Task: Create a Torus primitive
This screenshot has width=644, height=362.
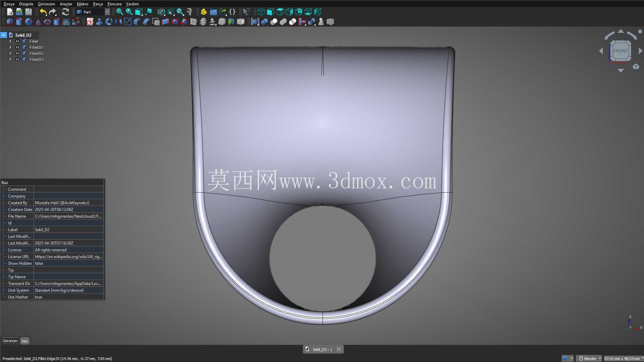Action: pyautogui.click(x=47, y=22)
